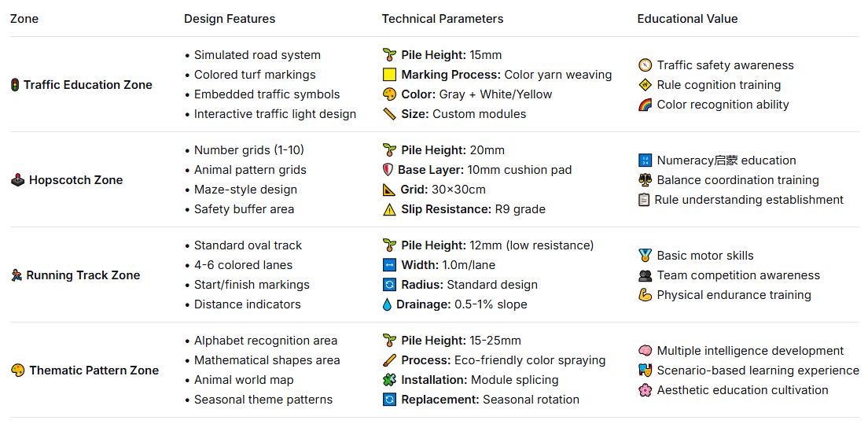Click the balance scale icon beside Balance coordination training
868x424 pixels.
click(645, 180)
